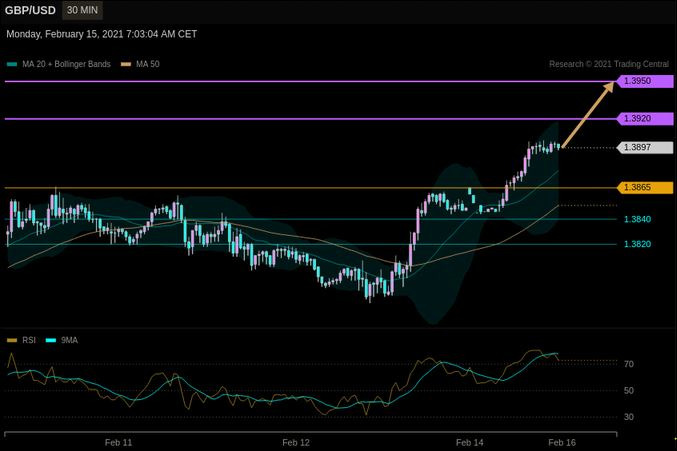677x451 pixels.
Task: Click the RSI 50 axis value
Action: pos(629,391)
